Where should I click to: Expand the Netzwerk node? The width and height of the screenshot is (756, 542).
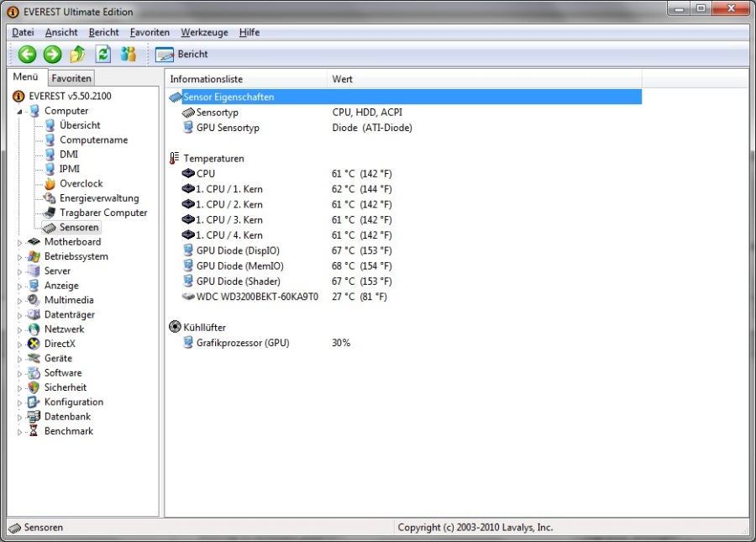20,330
